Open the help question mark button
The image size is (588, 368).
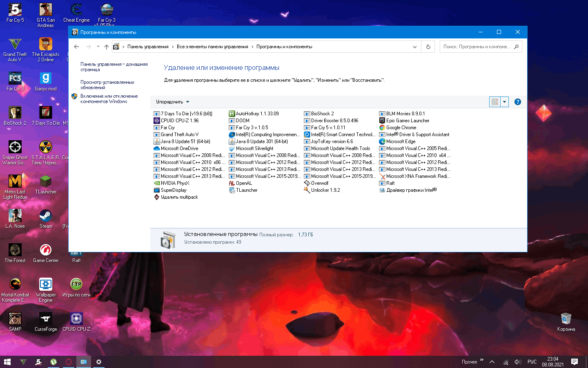(518, 102)
